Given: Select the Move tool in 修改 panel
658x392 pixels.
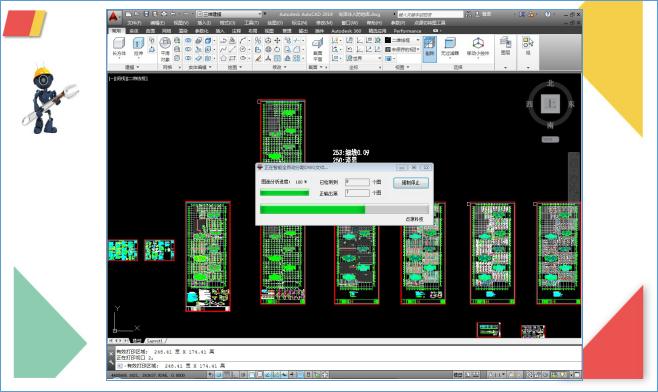Looking at the screenshot, I should point(277,41).
